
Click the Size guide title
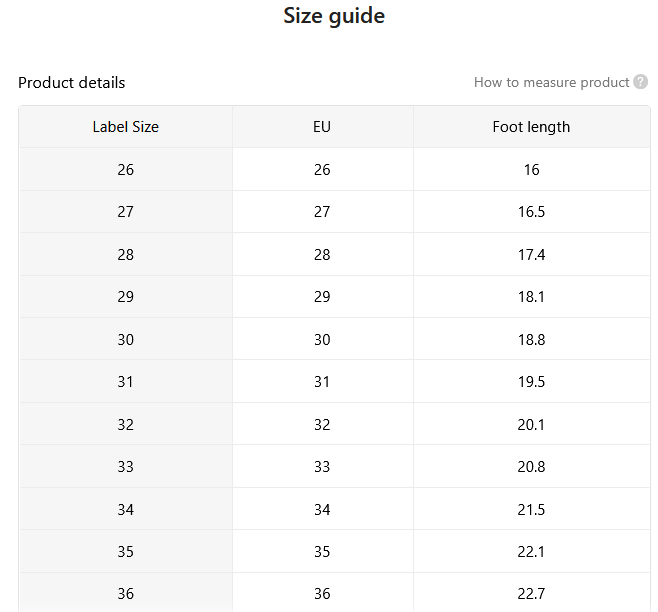tap(334, 16)
